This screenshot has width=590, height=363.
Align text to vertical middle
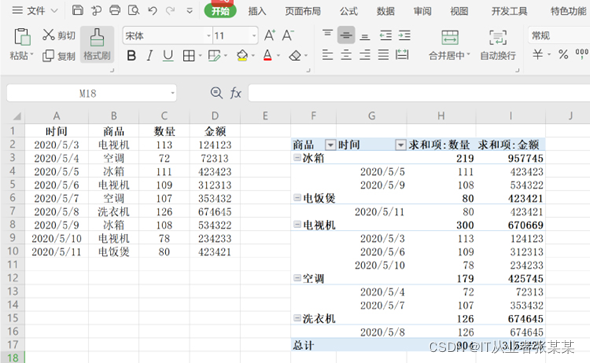(x=346, y=35)
